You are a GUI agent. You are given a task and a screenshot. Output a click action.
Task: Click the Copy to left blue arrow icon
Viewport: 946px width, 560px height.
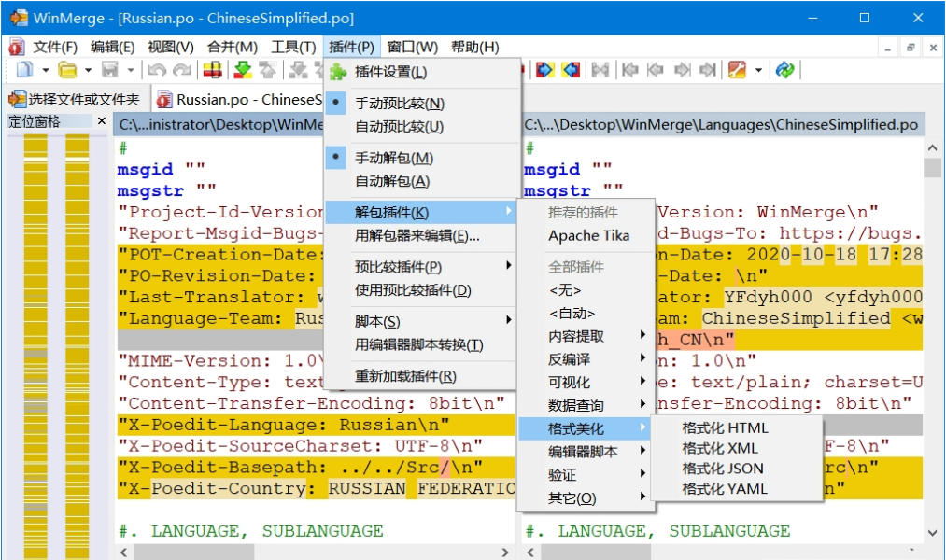pos(571,70)
